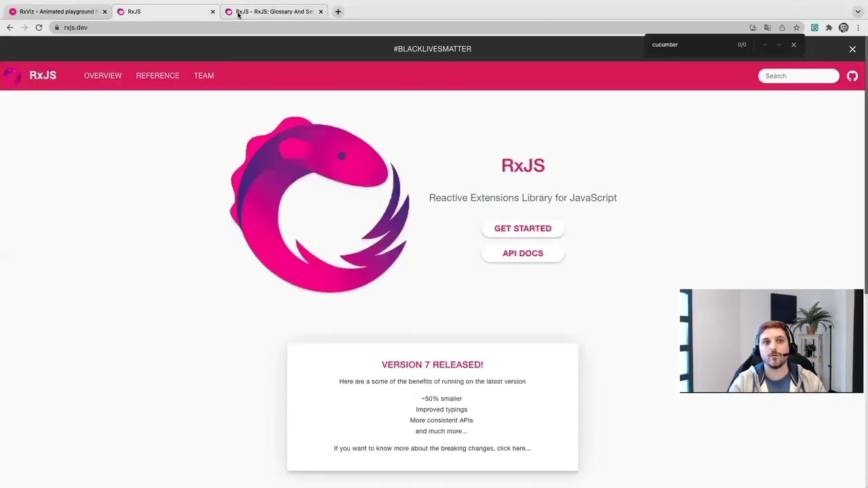This screenshot has height=488, width=868.
Task: Dismiss the #BLACKLIVESMATTER banner
Action: [852, 49]
